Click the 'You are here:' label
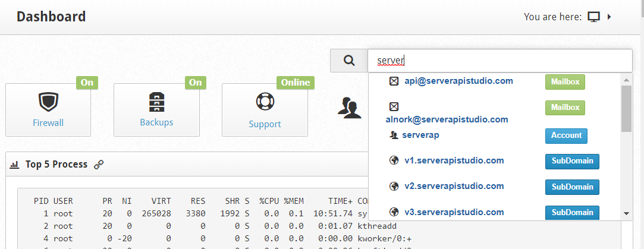 554,17
